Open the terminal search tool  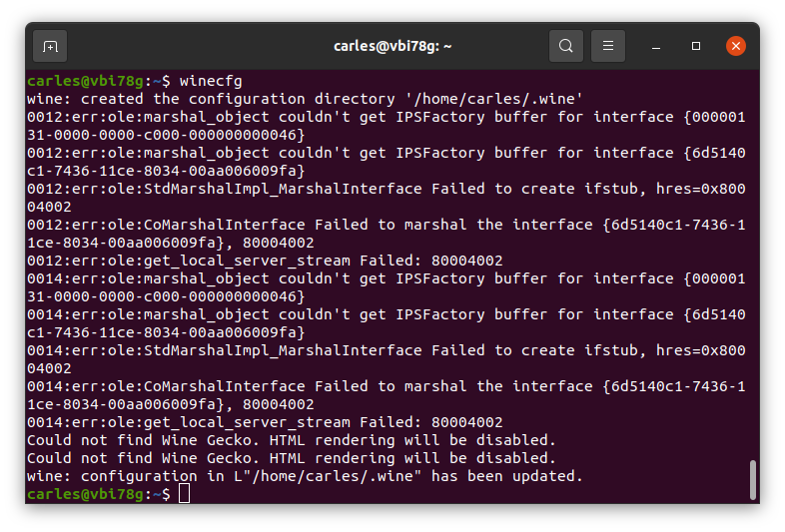[x=565, y=46]
